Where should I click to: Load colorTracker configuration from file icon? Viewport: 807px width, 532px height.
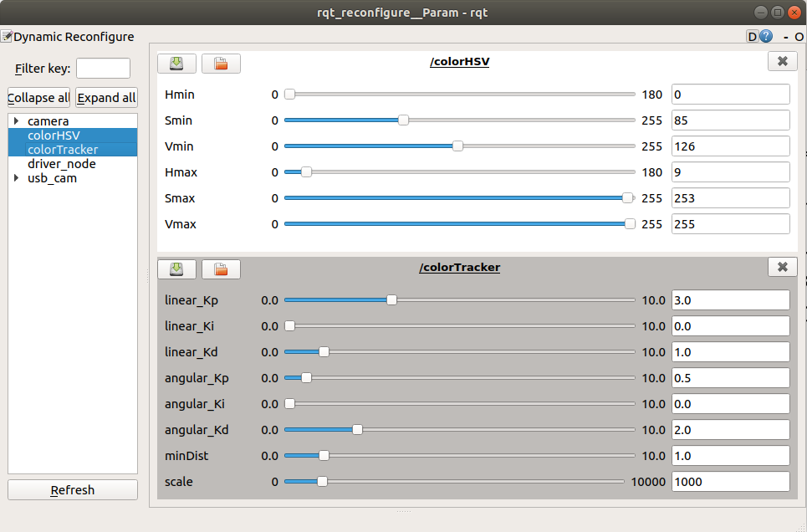point(221,269)
